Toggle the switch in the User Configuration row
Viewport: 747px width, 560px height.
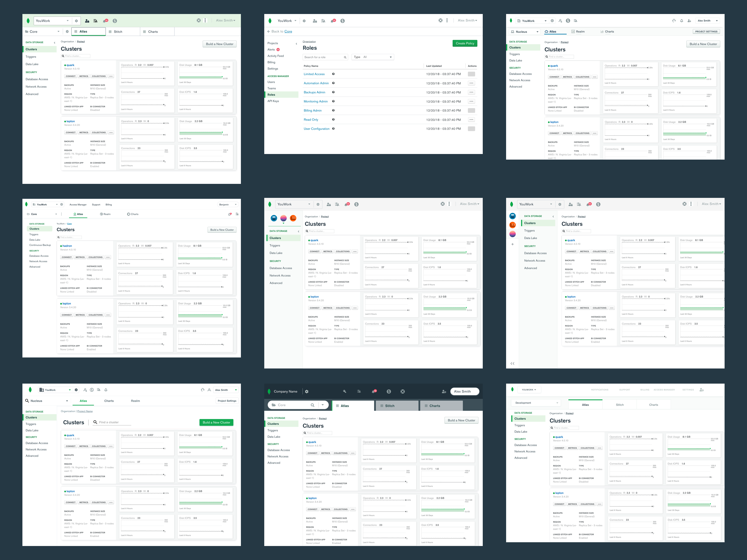472,129
